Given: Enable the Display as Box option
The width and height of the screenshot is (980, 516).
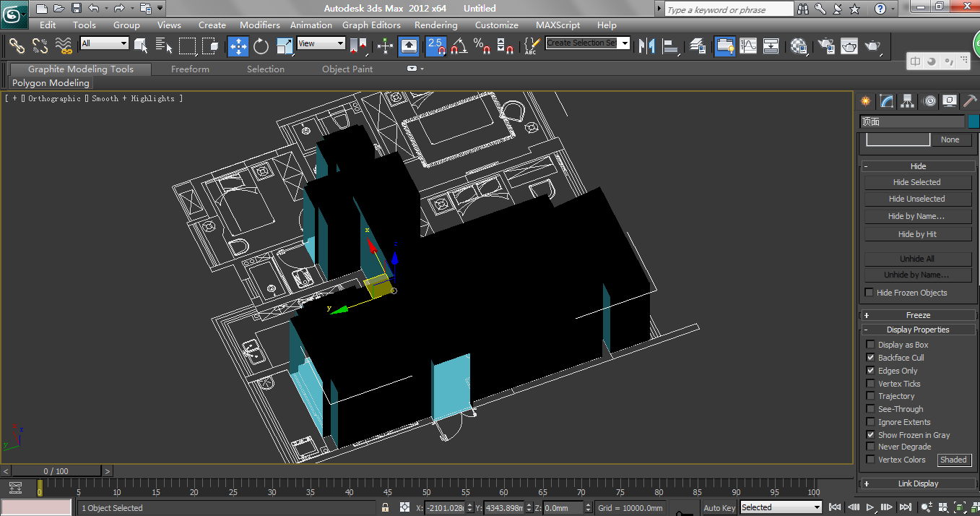Looking at the screenshot, I should [870, 344].
